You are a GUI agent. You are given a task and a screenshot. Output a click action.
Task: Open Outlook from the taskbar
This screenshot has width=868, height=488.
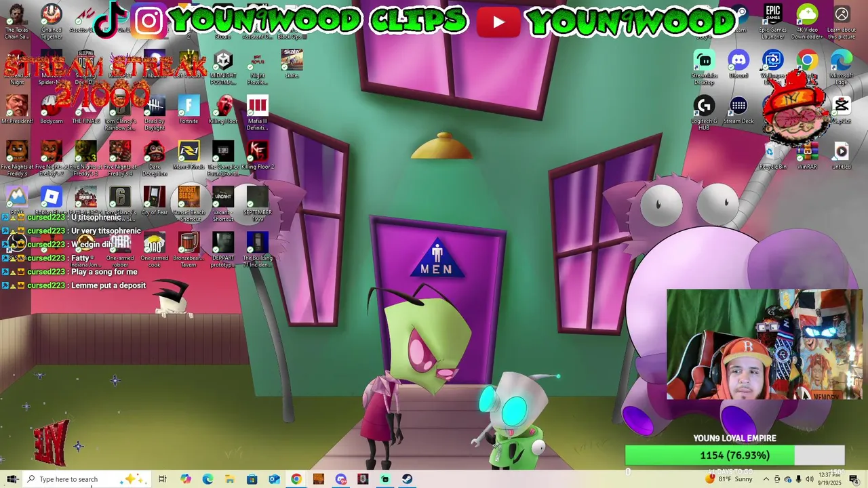coord(274,479)
